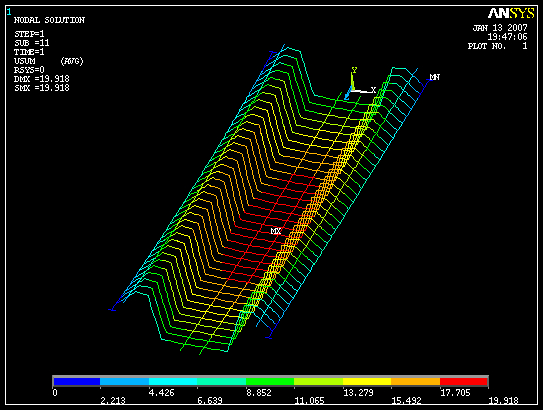
Task: Select the cyan legend color band
Action: (173, 381)
